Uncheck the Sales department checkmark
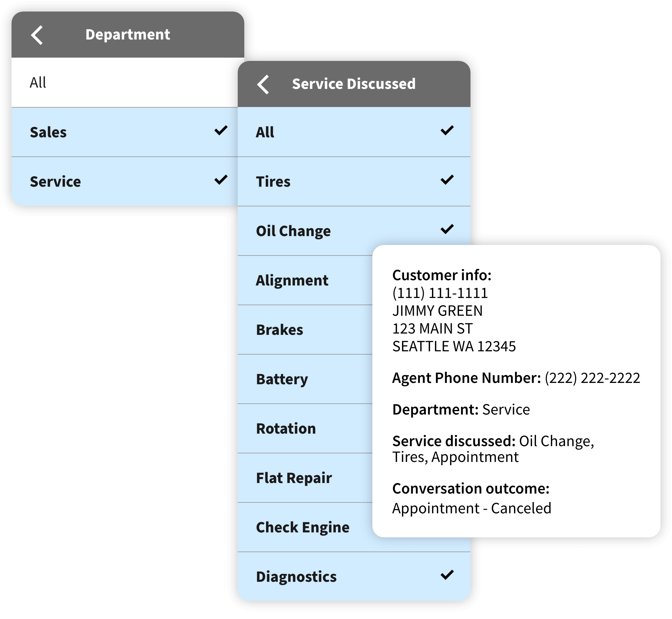This screenshot has width=672, height=619. coord(221,130)
